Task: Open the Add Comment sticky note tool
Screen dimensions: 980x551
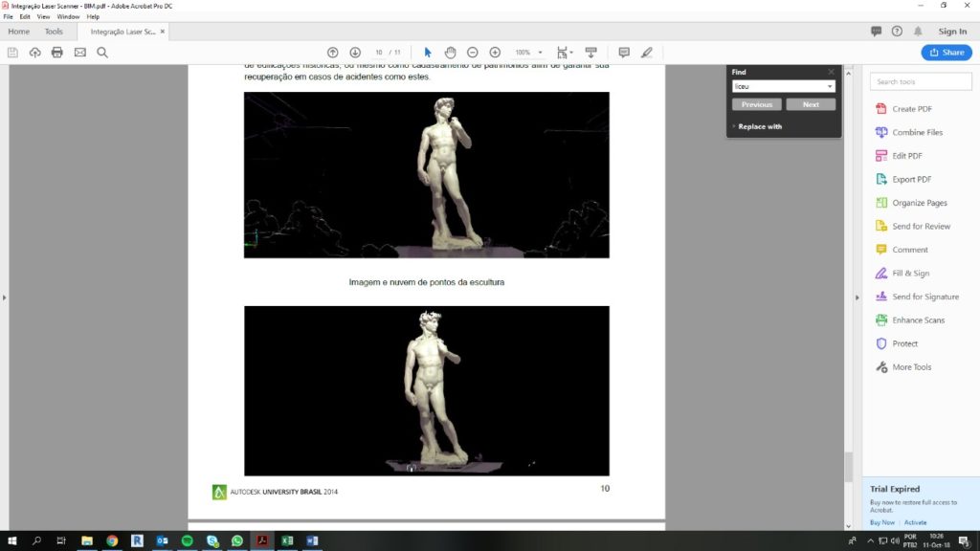Action: tap(624, 52)
